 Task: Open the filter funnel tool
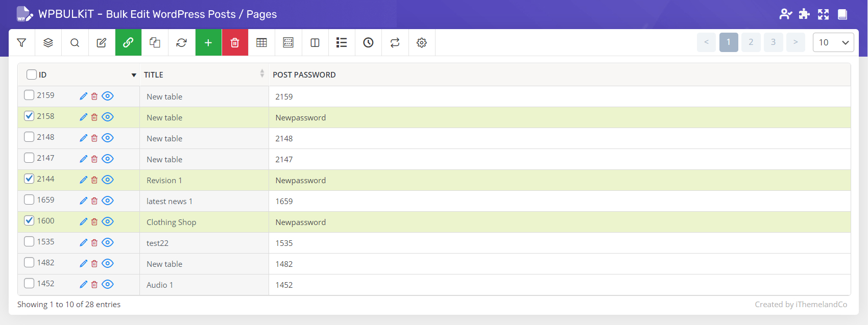click(x=21, y=43)
